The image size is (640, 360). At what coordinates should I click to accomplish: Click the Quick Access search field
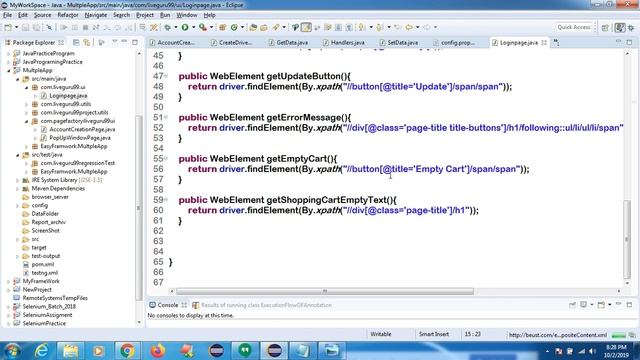574,27
